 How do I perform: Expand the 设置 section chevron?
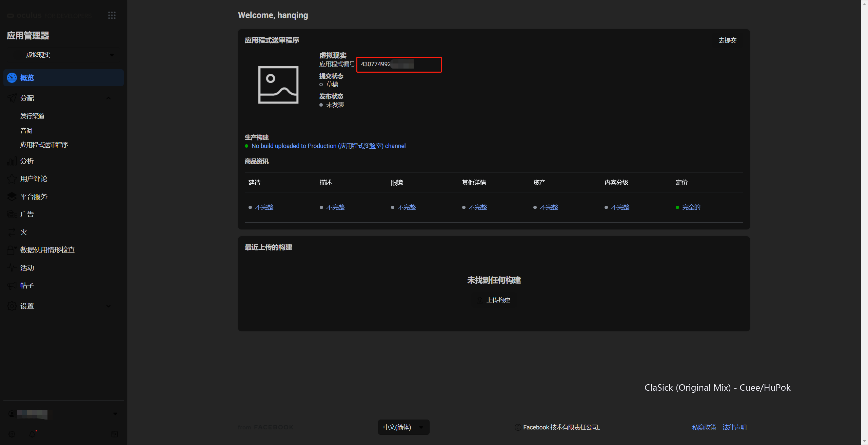108,306
